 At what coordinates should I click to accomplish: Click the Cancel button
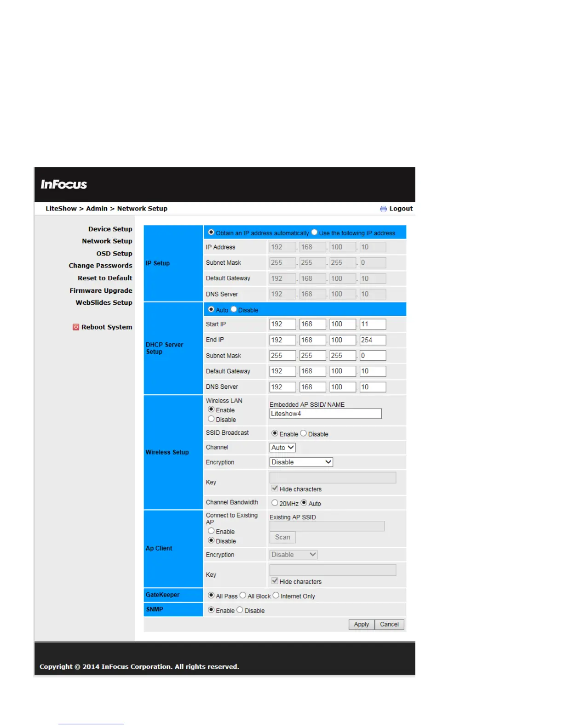pos(390,625)
